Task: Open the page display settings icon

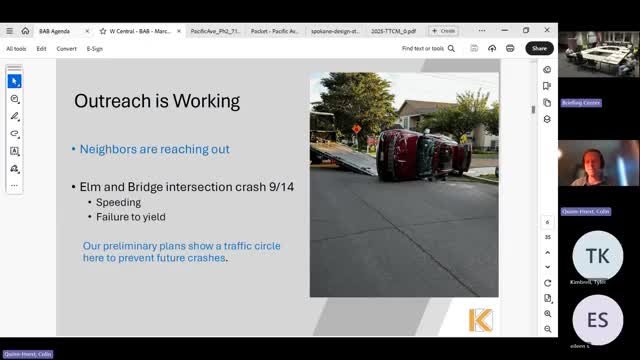Action: tap(548, 298)
